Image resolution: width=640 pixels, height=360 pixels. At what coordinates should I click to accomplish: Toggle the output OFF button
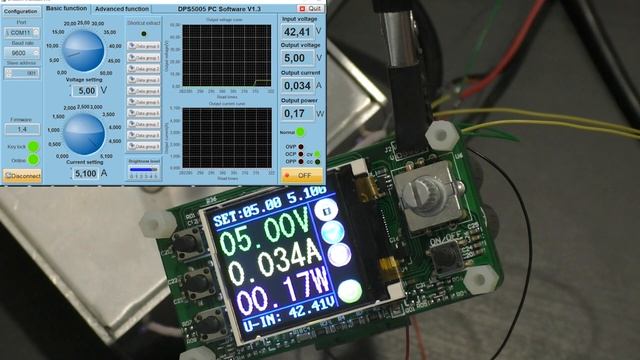tap(302, 175)
